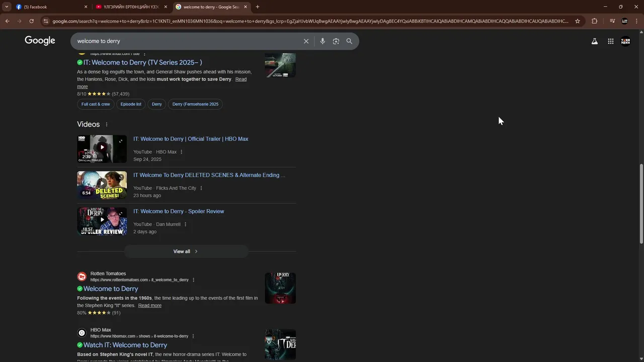View site information icon in address bar

pos(46,21)
